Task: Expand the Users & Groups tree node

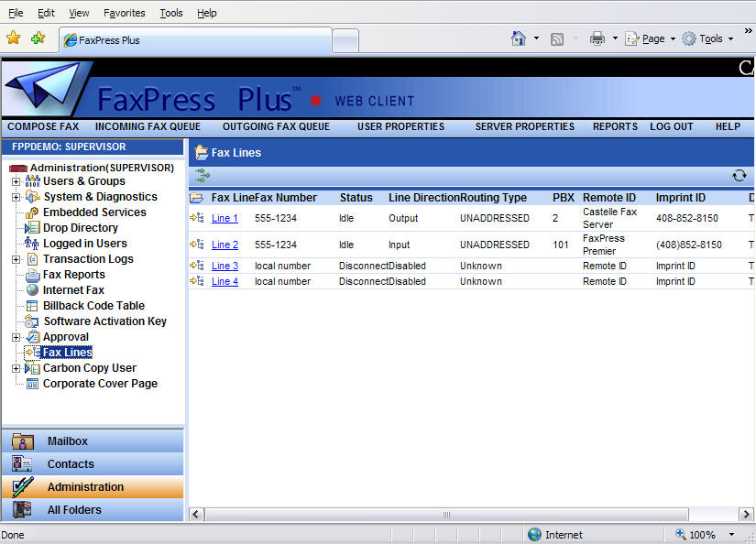Action: coord(16,181)
